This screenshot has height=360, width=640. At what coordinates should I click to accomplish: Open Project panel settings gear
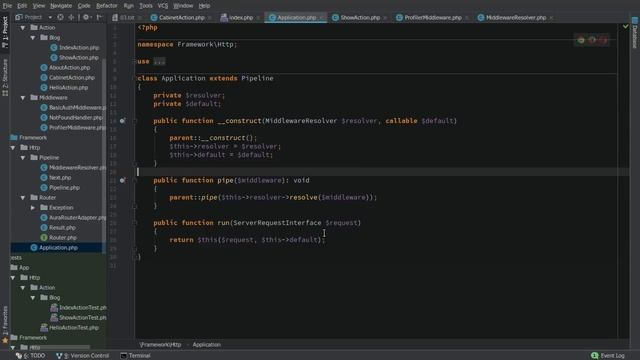click(x=86, y=17)
